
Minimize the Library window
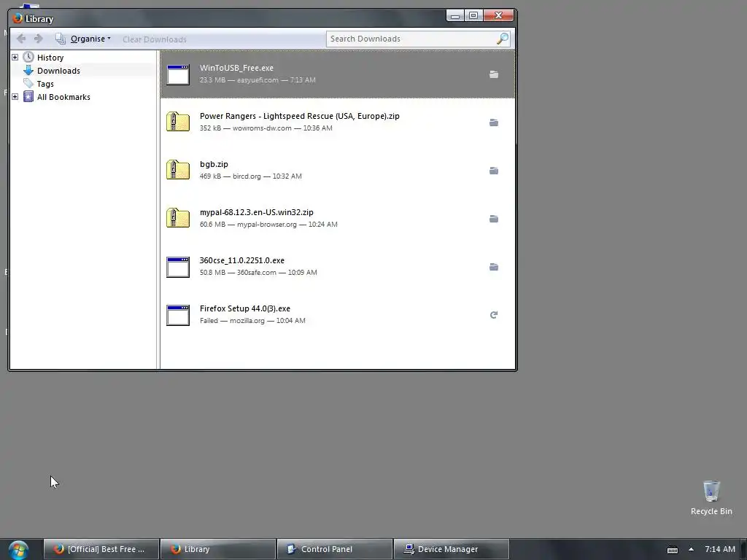455,16
